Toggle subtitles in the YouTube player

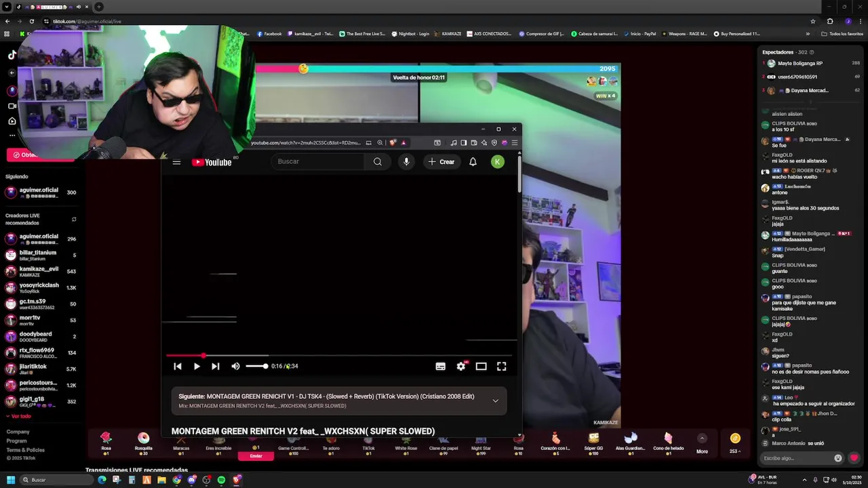(x=441, y=366)
